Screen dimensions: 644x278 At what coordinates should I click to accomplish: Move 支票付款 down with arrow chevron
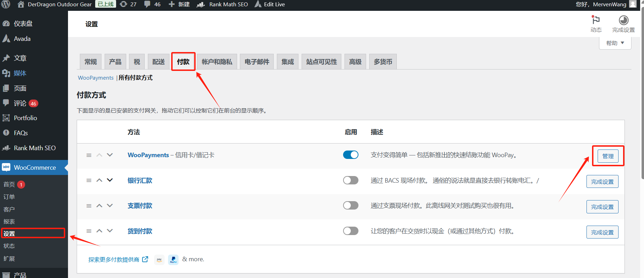110,205
